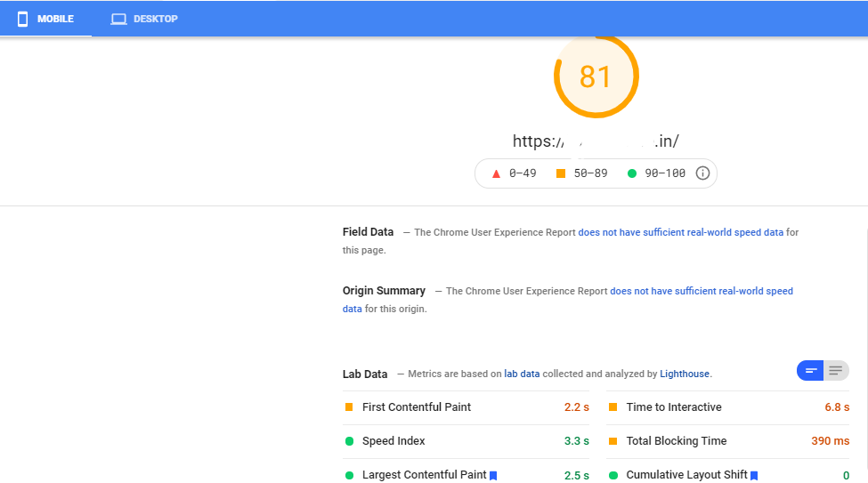Click the 2.2 s First Contentful Paint value
Image resolution: width=868 pixels, height=483 pixels.
point(576,407)
